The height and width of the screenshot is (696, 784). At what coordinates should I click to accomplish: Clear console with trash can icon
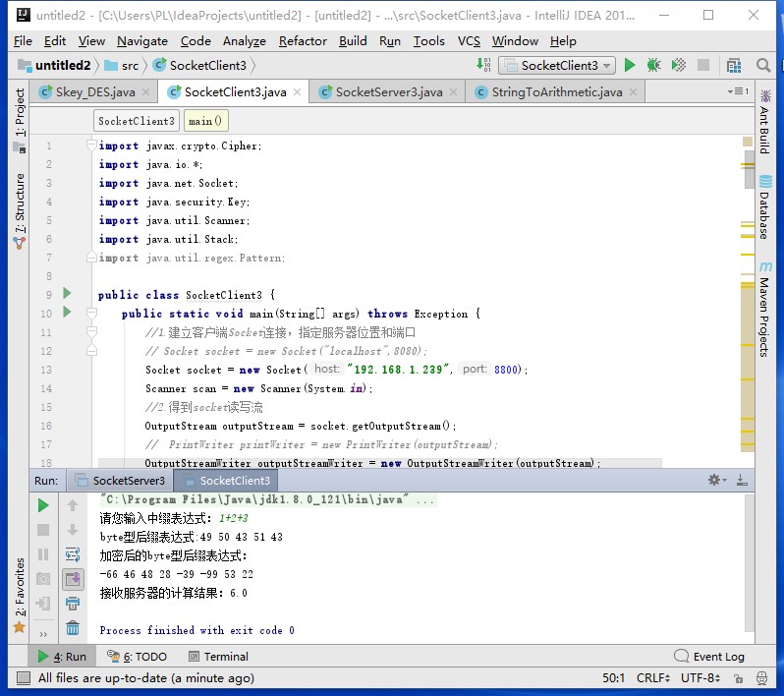73,627
